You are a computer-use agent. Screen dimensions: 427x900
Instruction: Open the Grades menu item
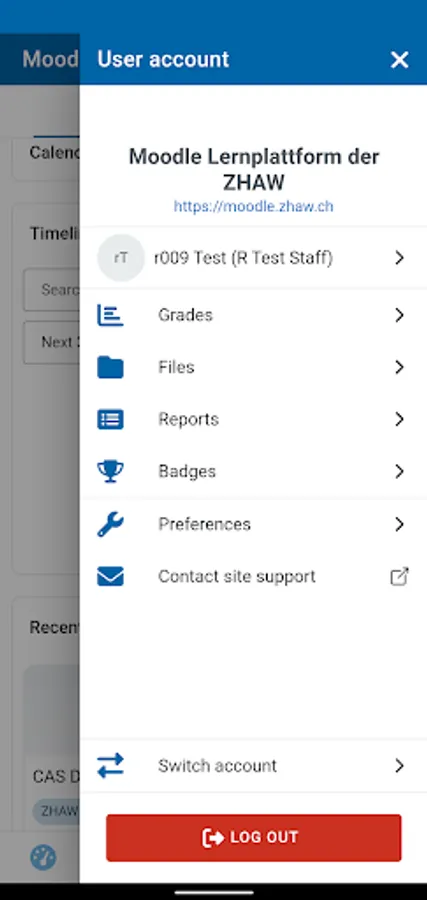[253, 315]
